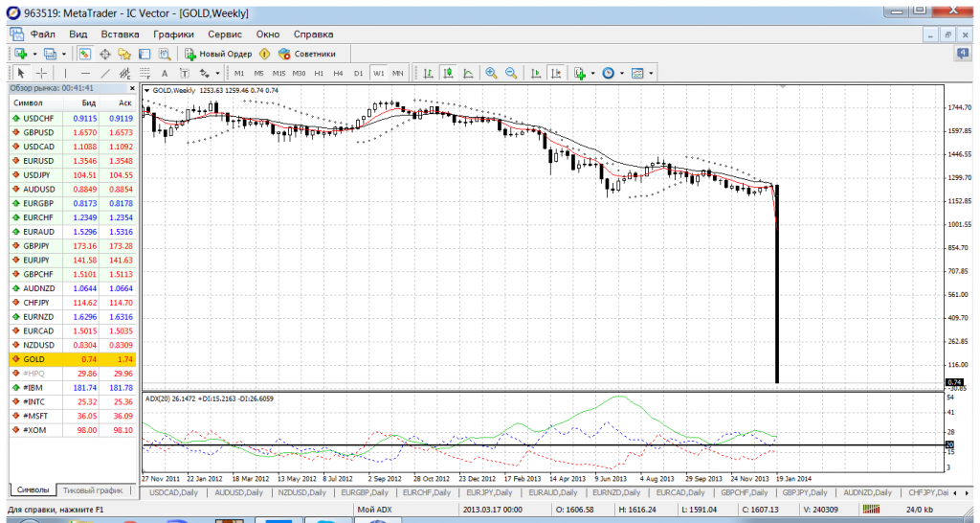Screen dimensions: 980x523
Task: Switch chart to line chart mode
Action: [468, 73]
